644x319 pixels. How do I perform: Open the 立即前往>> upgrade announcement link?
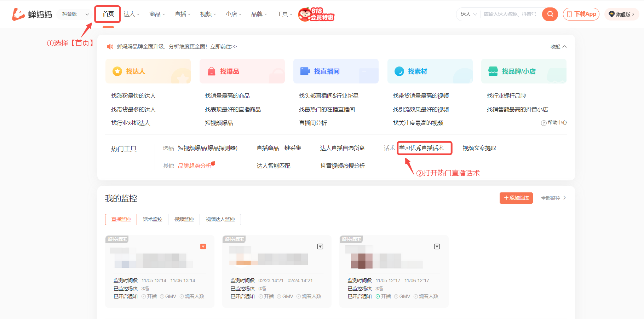(223, 47)
